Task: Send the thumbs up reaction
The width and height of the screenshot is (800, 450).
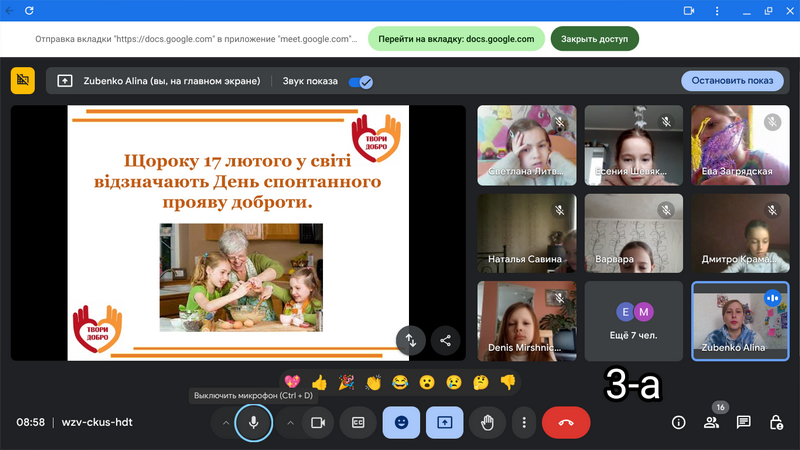Action: coord(319,382)
